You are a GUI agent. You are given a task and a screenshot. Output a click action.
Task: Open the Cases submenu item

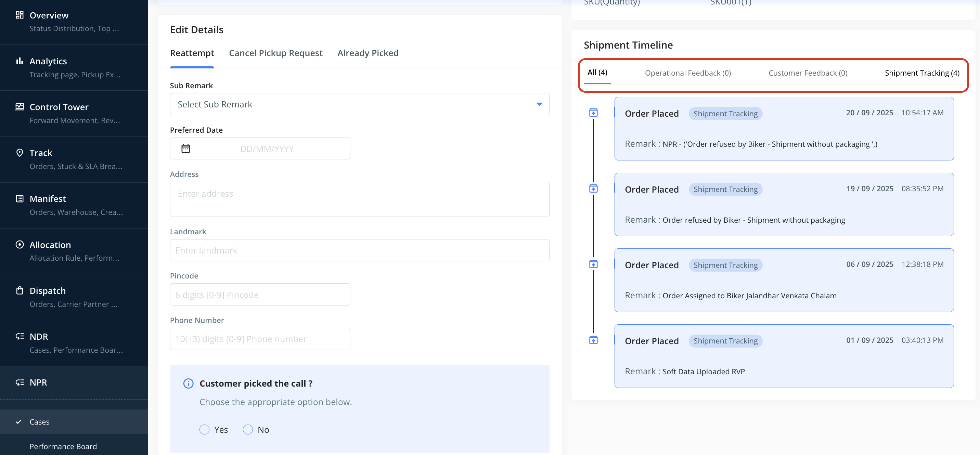click(40, 421)
